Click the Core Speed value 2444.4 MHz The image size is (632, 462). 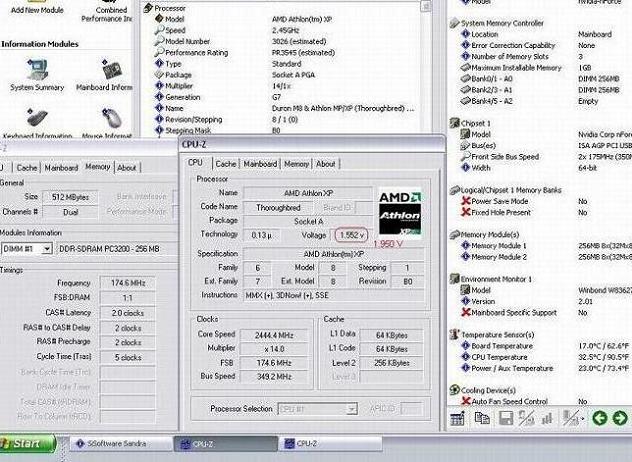274,335
